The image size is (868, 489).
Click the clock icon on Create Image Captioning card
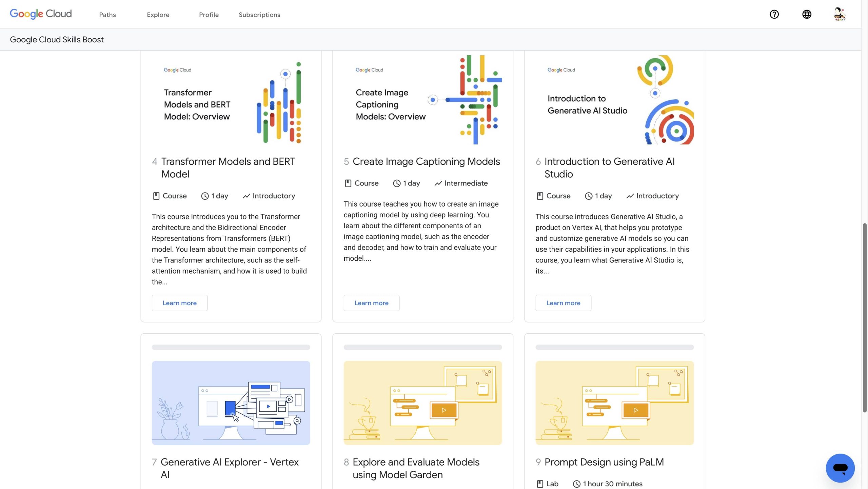pyautogui.click(x=397, y=183)
